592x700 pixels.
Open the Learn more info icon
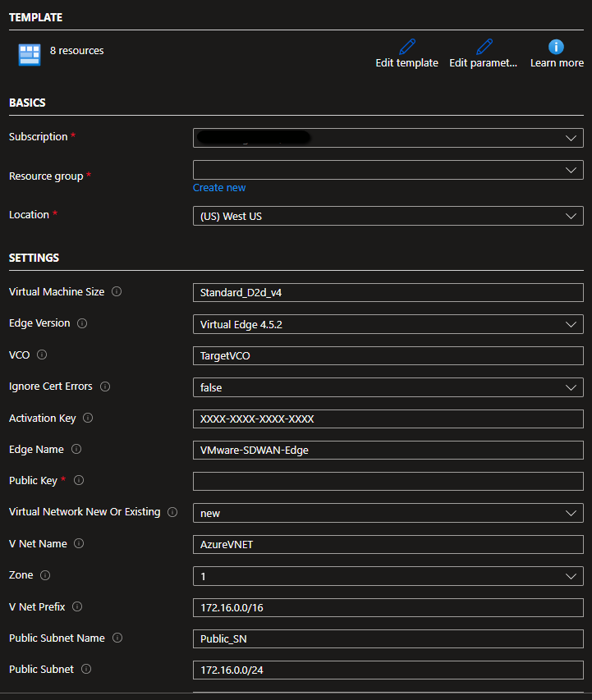click(x=557, y=47)
